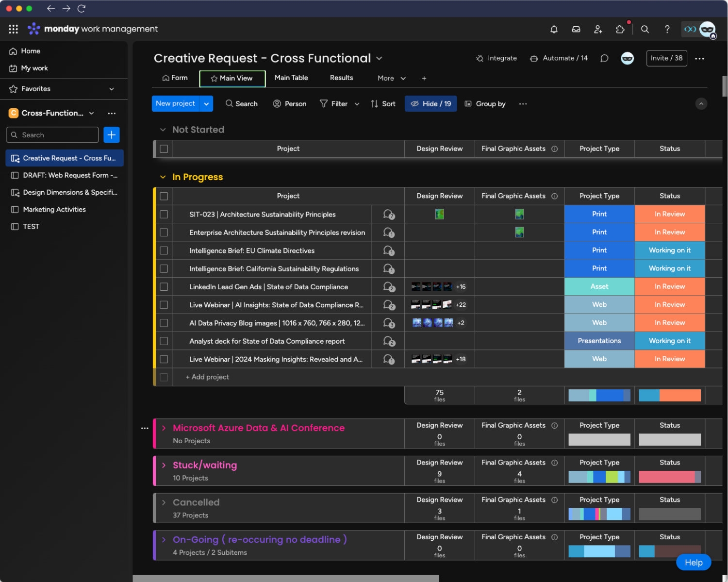The height and width of the screenshot is (582, 728).
Task: Check Intelligence Brief: California Sustainability Regulations row
Action: pos(164,269)
